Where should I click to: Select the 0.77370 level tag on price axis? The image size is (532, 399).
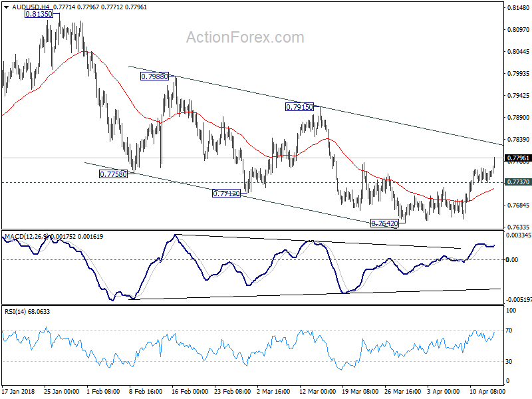coord(518,182)
